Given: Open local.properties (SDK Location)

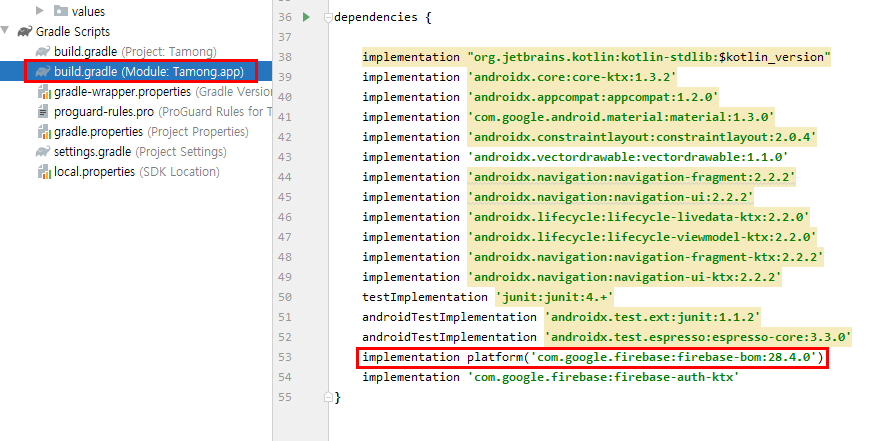Looking at the screenshot, I should click(137, 171).
